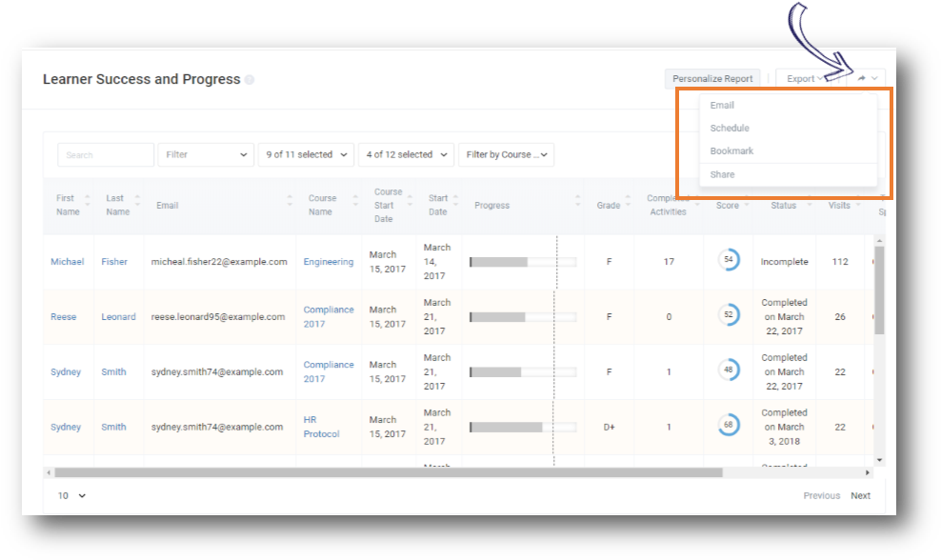Sort the Start Date column

[455, 201]
